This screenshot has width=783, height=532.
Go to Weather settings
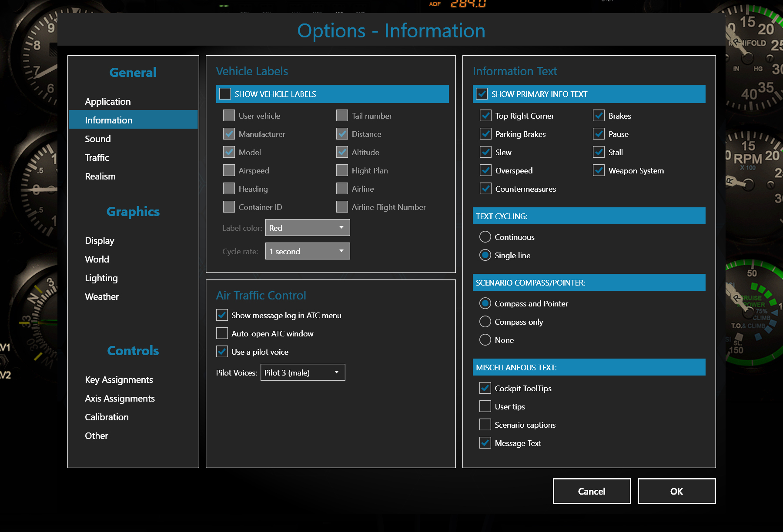[x=102, y=297]
